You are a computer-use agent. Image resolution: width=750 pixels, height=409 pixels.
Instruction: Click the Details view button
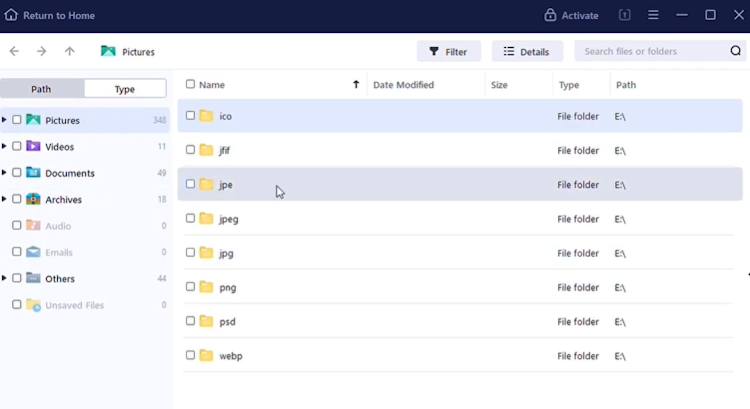click(526, 51)
